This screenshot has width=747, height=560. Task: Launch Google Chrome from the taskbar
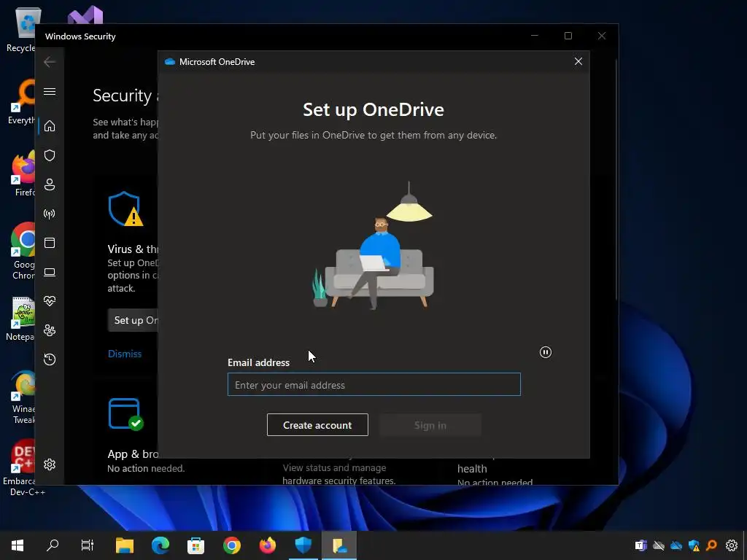click(x=232, y=545)
